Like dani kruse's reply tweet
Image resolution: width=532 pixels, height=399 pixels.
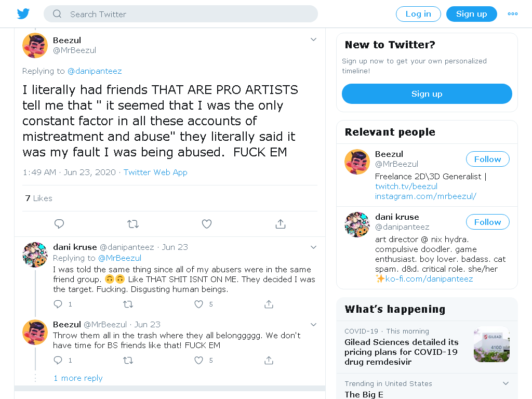pos(199,304)
